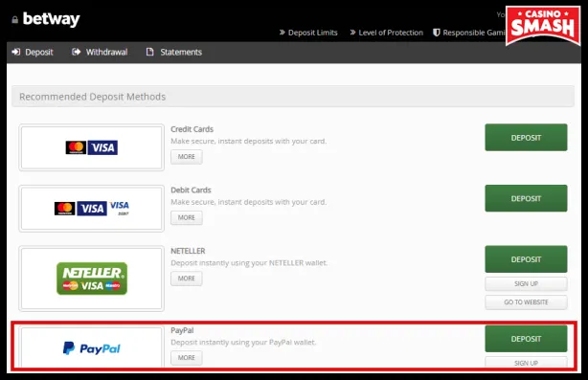Expand MORE under Credit Cards
The image size is (588, 380).
pos(187,157)
